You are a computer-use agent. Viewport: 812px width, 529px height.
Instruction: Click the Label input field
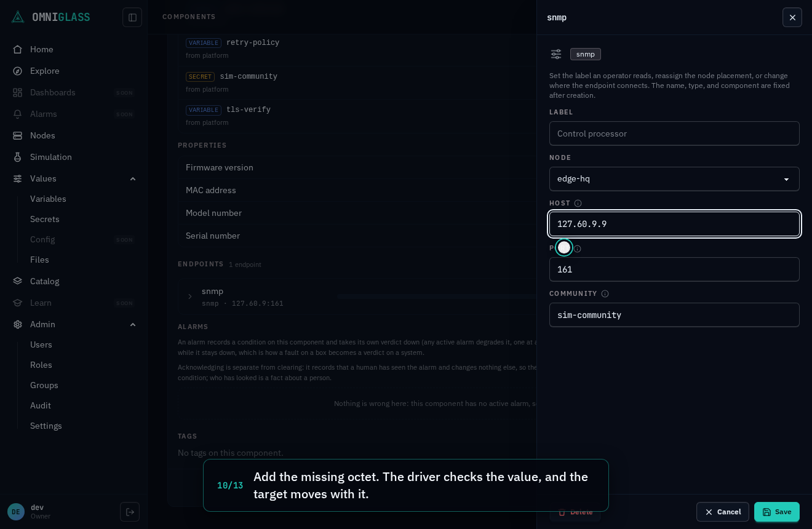674,133
